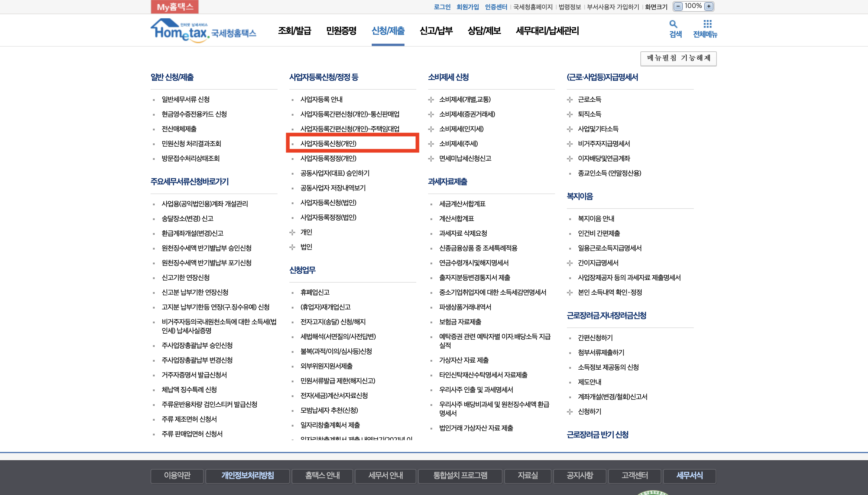Expand the 개인 submenu plus icon
868x495 pixels.
tap(292, 232)
